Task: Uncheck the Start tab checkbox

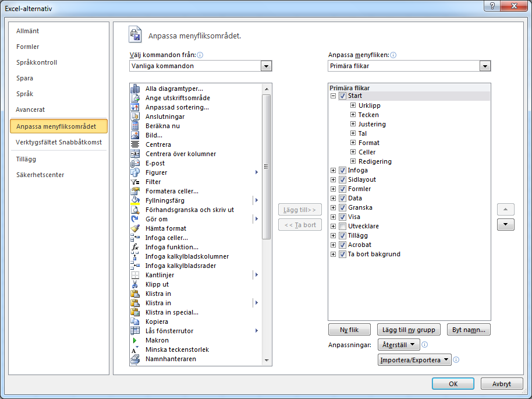Action: 342,96
